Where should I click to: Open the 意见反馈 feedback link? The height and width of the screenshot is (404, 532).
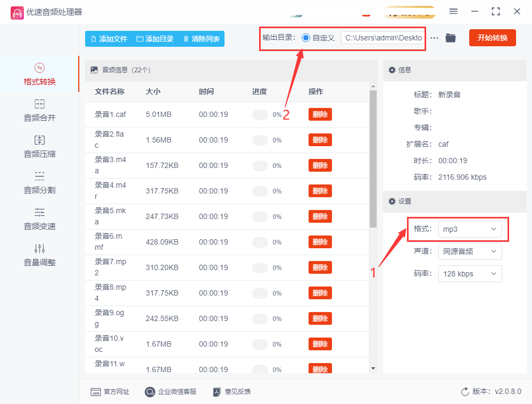pyautogui.click(x=232, y=392)
